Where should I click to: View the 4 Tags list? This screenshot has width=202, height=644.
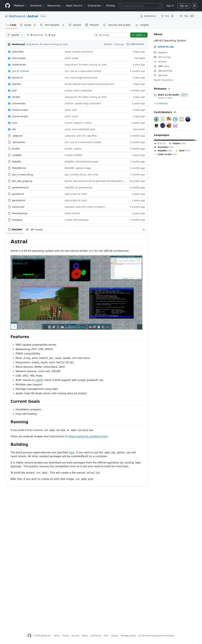point(50,35)
